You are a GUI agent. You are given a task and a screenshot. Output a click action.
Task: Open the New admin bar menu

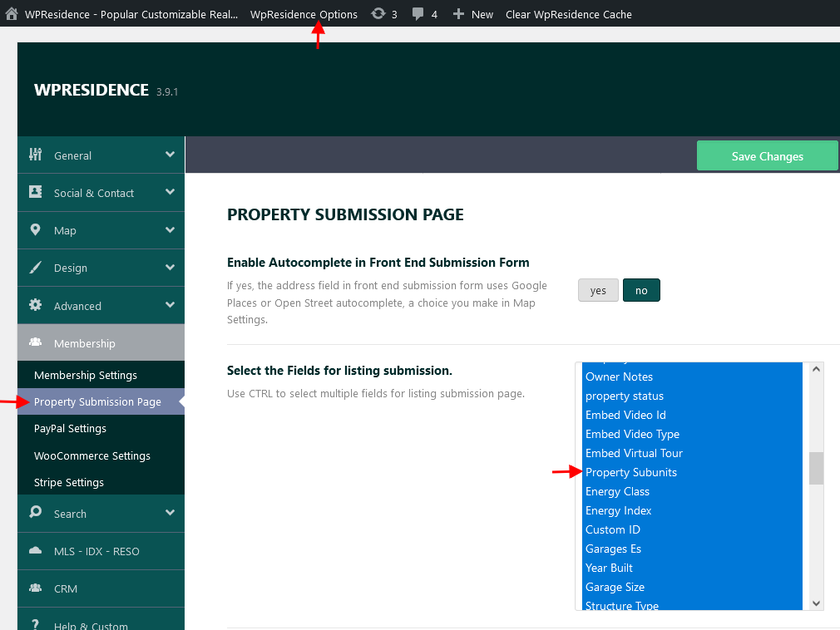(x=482, y=14)
